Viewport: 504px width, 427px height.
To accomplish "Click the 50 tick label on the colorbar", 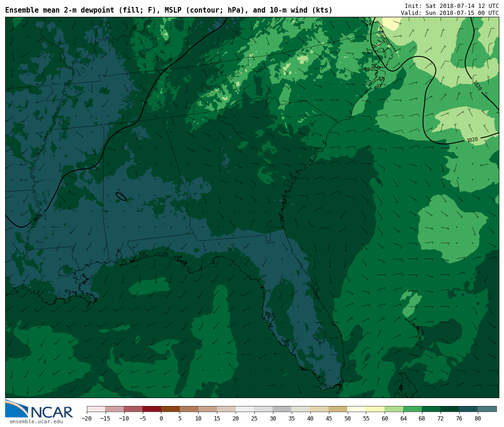I will click(347, 419).
